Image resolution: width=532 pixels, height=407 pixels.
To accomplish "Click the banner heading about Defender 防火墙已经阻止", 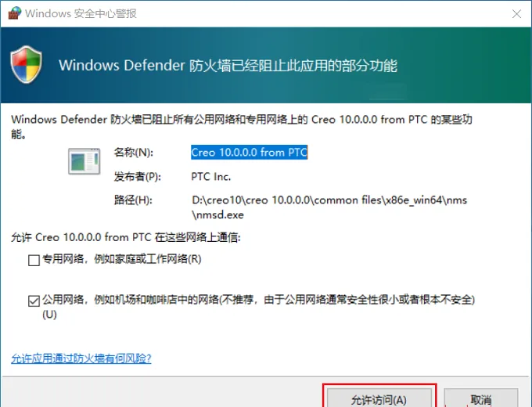I will 228,65.
